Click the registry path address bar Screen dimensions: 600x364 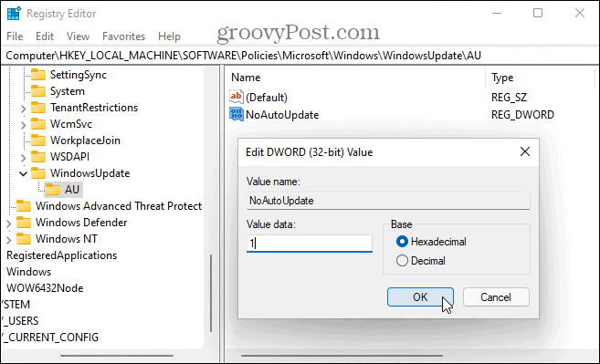pyautogui.click(x=300, y=56)
